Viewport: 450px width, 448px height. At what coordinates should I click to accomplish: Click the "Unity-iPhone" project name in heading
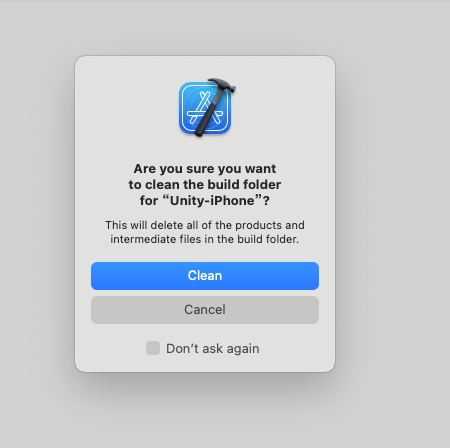point(212,201)
